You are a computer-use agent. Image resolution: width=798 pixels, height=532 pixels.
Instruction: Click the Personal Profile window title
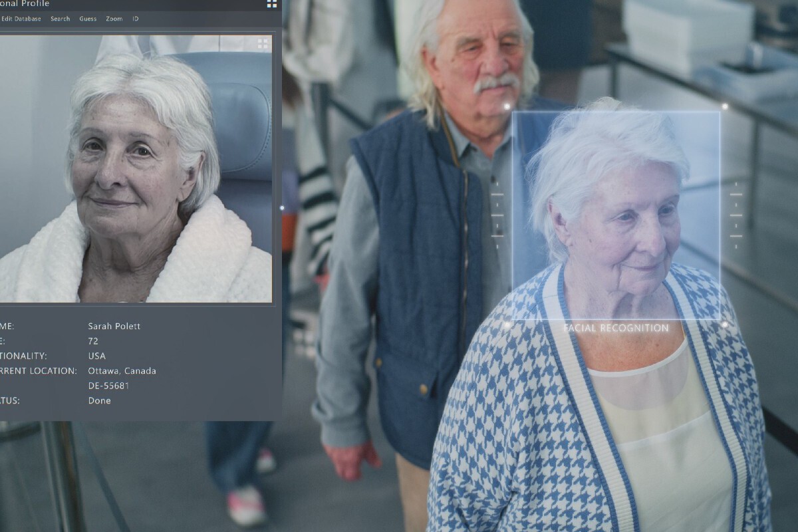pos(25,4)
